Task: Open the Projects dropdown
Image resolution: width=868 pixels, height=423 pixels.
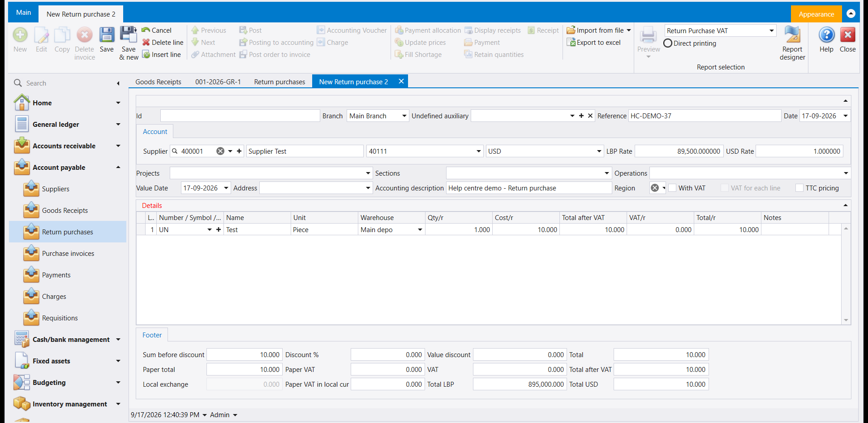Action: 368,173
